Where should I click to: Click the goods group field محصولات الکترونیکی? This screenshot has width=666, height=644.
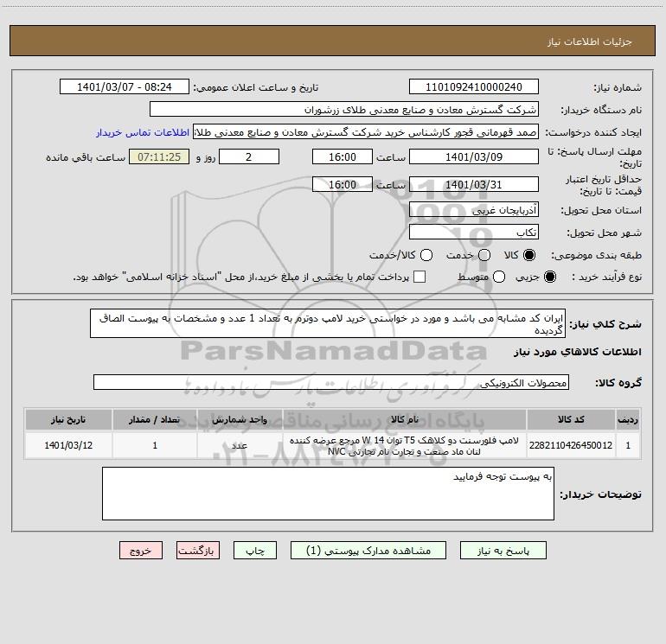(331, 382)
